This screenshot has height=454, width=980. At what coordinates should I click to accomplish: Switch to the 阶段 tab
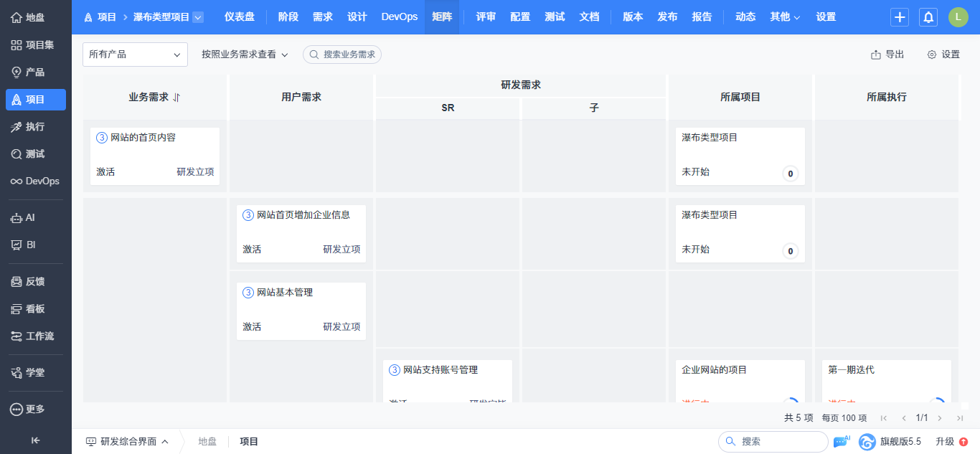click(x=288, y=17)
